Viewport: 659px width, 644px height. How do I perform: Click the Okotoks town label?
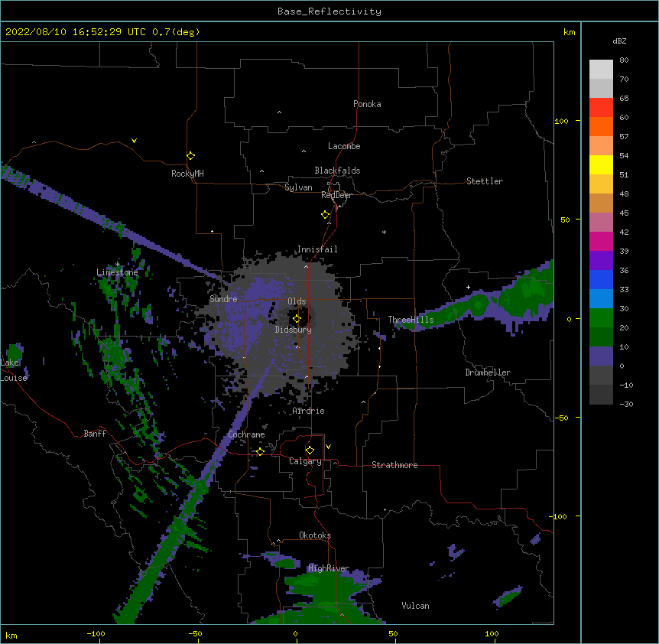pyautogui.click(x=315, y=535)
